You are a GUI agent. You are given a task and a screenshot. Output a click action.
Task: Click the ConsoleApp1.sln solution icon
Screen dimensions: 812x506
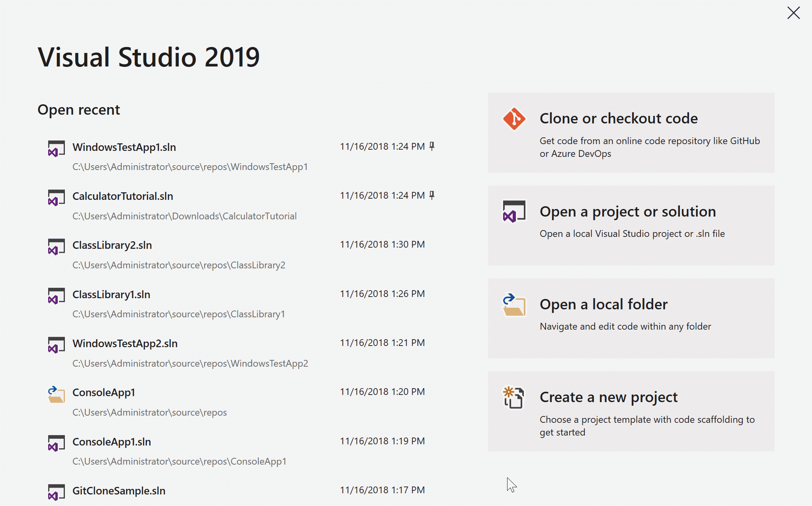56,443
